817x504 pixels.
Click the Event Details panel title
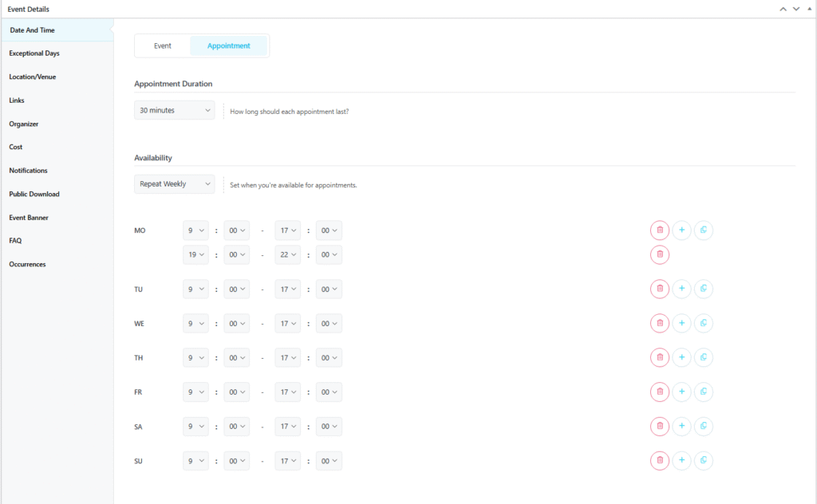[x=28, y=9]
